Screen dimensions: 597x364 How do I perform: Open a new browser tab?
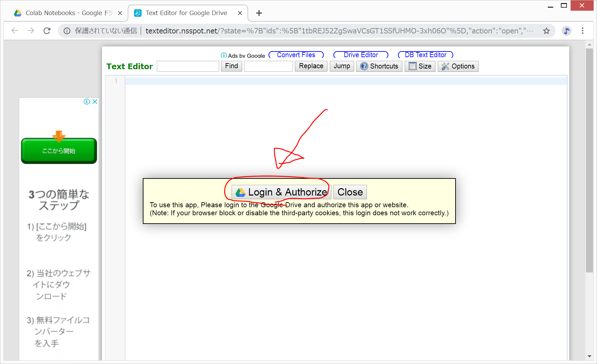coord(259,13)
